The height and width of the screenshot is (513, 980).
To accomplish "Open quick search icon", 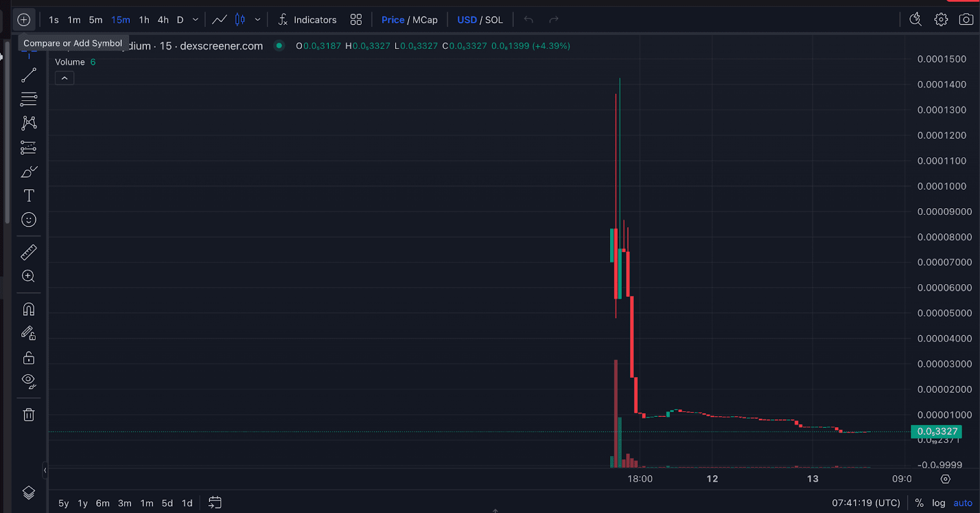I will 916,20.
